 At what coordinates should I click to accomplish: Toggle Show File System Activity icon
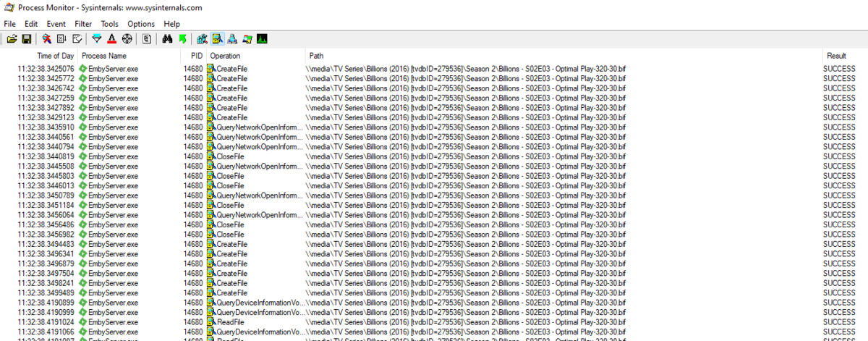click(217, 38)
